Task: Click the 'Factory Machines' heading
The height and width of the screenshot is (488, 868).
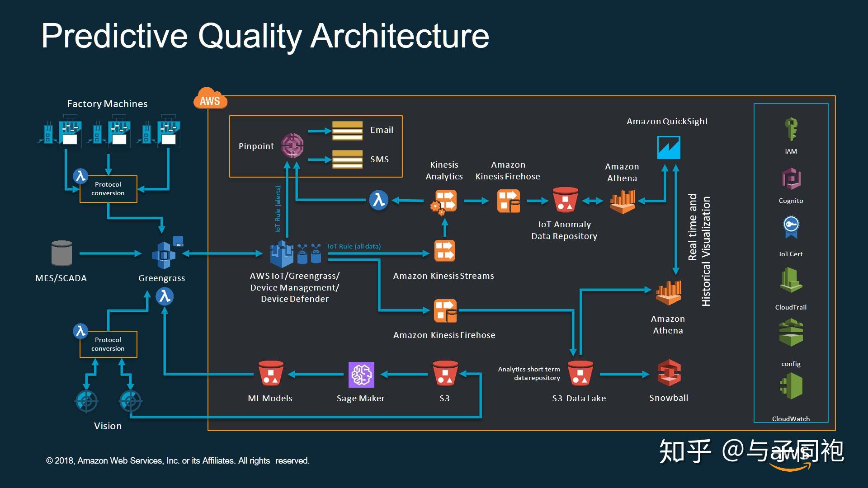Action: 108,104
